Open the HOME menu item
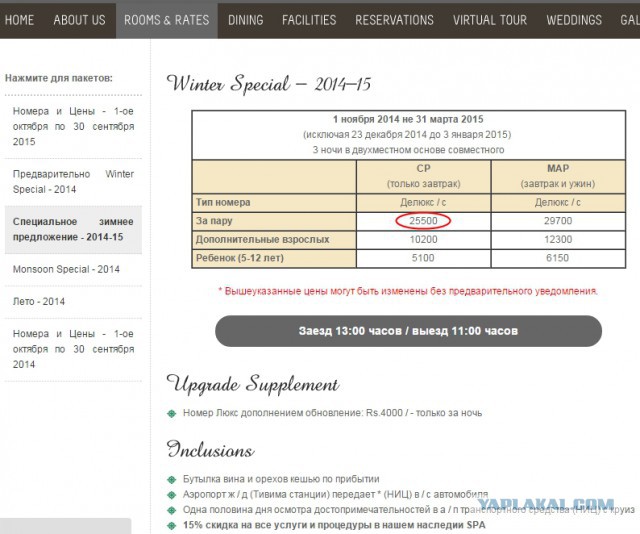This screenshot has width=640, height=534. click(x=19, y=20)
